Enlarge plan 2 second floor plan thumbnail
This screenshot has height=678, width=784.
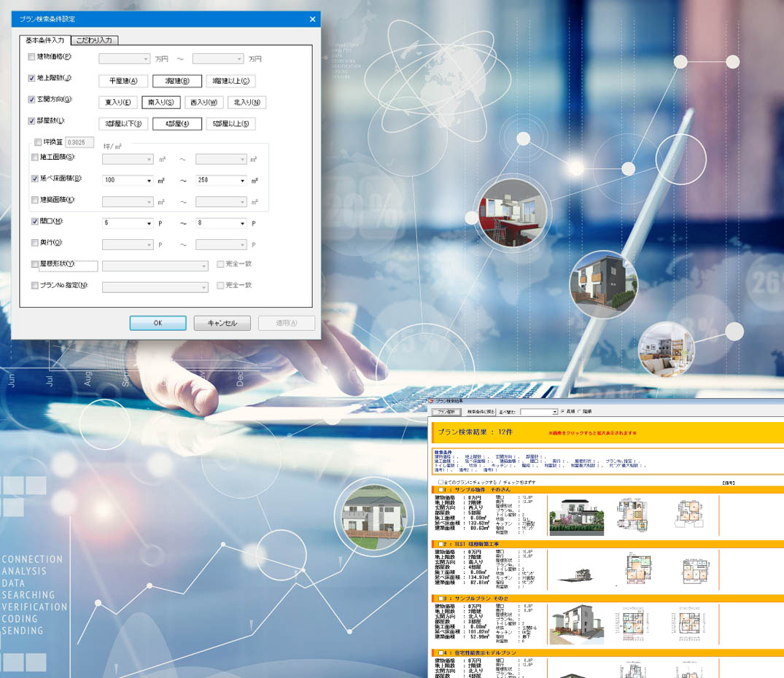pyautogui.click(x=696, y=571)
